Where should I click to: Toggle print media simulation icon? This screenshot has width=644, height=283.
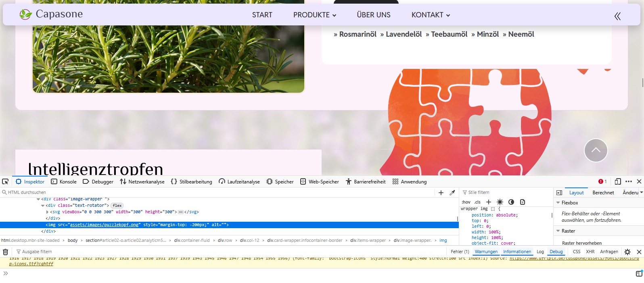point(523,202)
